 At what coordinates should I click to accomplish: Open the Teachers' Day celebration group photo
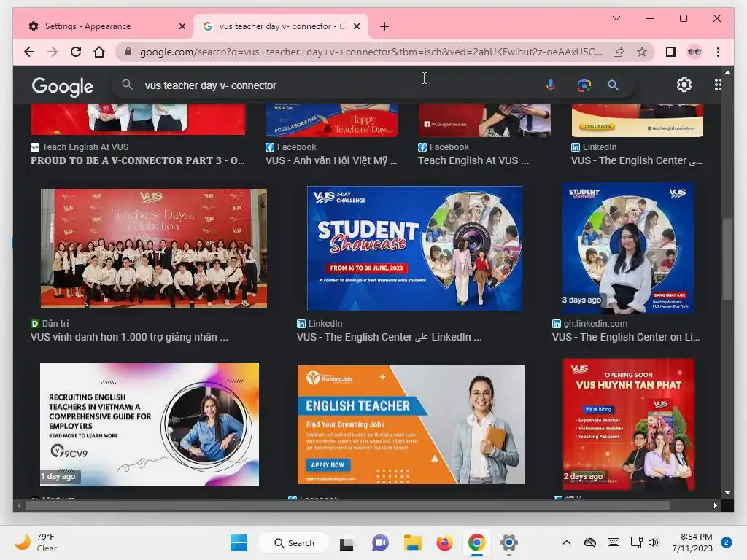point(153,248)
